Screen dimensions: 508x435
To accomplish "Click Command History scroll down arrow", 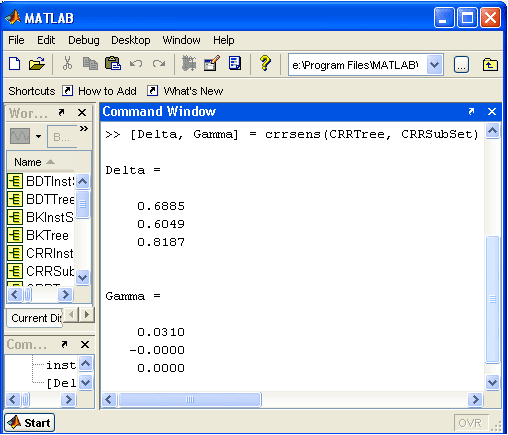I will click(85, 382).
